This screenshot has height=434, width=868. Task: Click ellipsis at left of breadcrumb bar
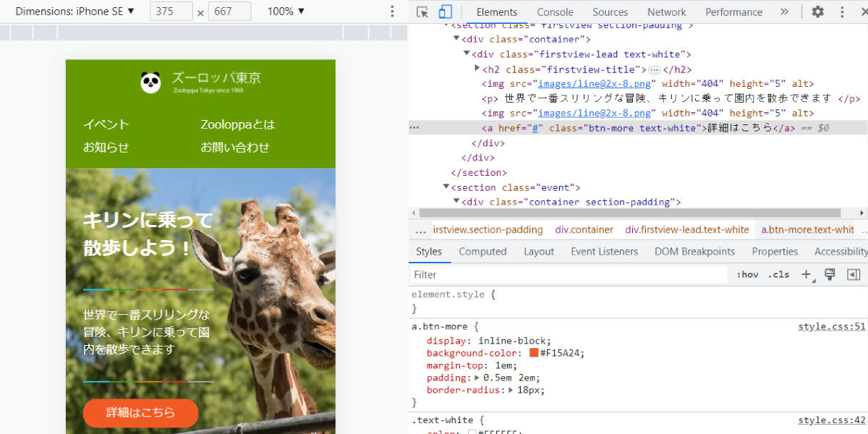pyautogui.click(x=420, y=230)
